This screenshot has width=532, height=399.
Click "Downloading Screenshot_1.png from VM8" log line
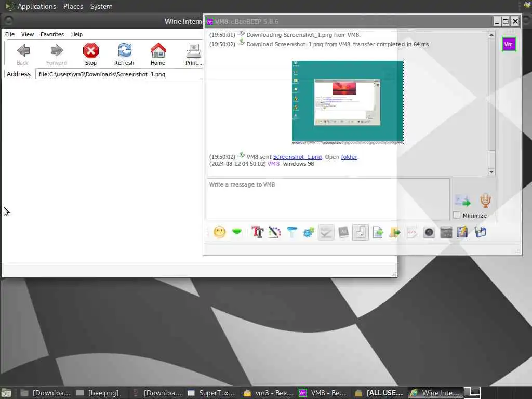pyautogui.click(x=303, y=35)
